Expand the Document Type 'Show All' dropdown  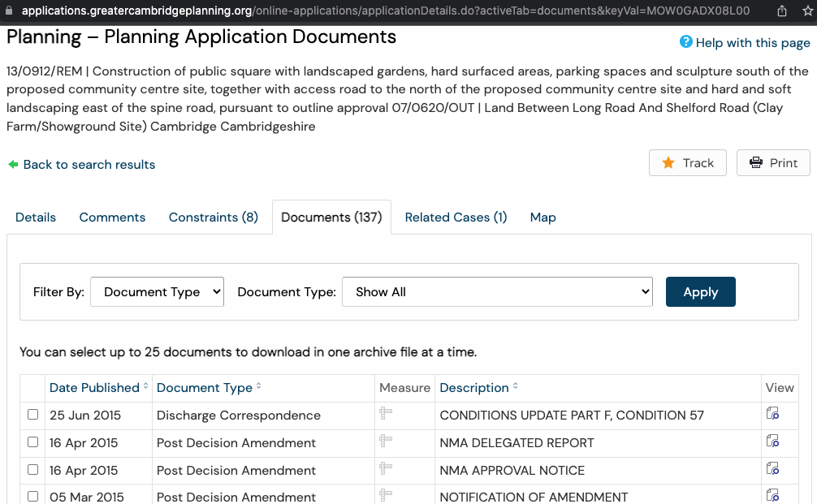[x=497, y=292]
